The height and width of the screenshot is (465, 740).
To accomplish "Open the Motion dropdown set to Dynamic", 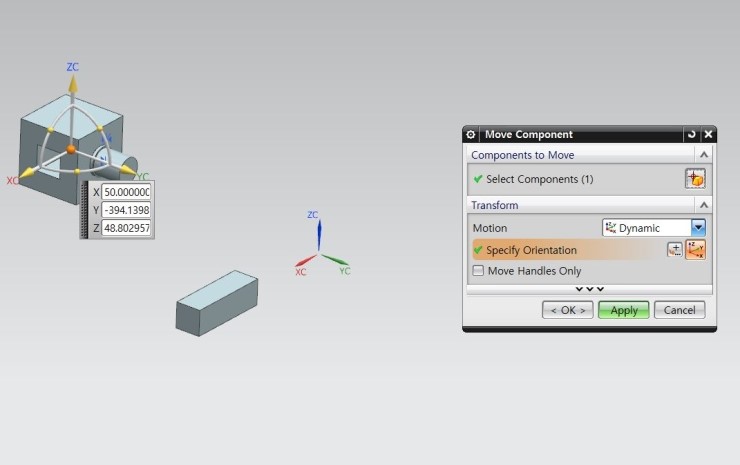I will pyautogui.click(x=698, y=228).
